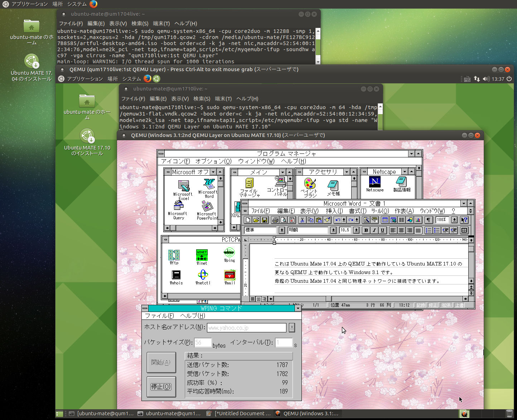Viewport: 517px width, 420px height.
Task: Select Microsoft Query program icon
Action: tap(178, 210)
